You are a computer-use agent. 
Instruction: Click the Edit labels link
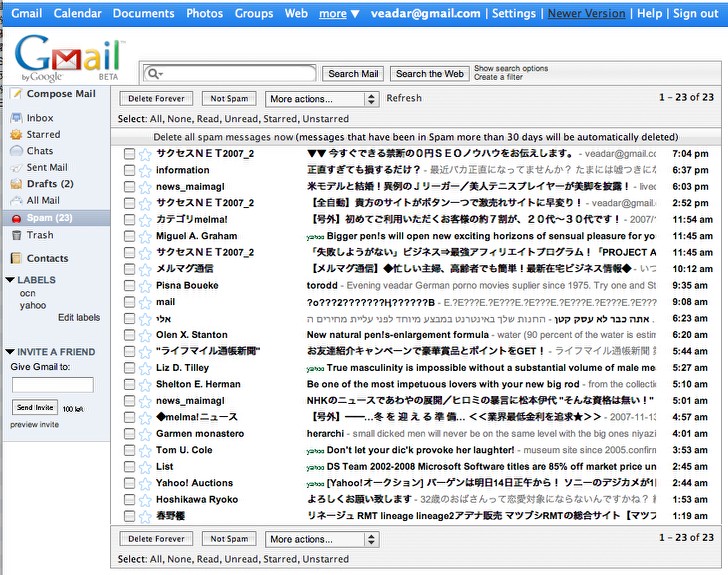click(79, 318)
